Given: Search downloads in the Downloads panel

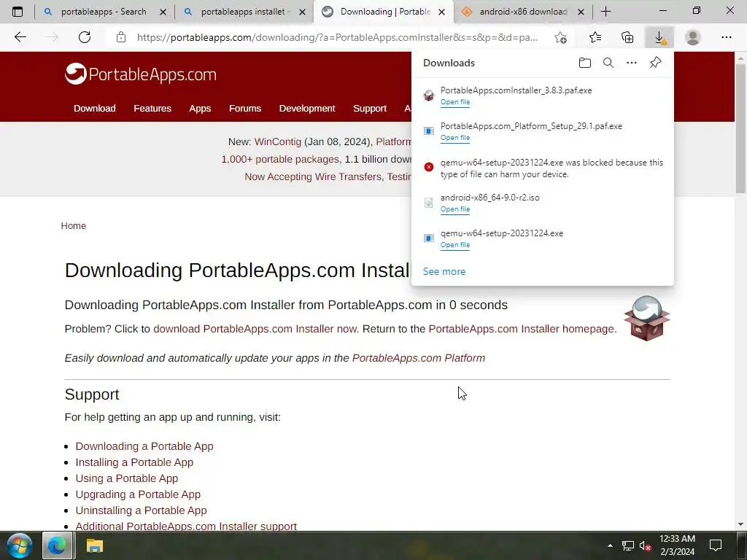Looking at the screenshot, I should [x=608, y=63].
